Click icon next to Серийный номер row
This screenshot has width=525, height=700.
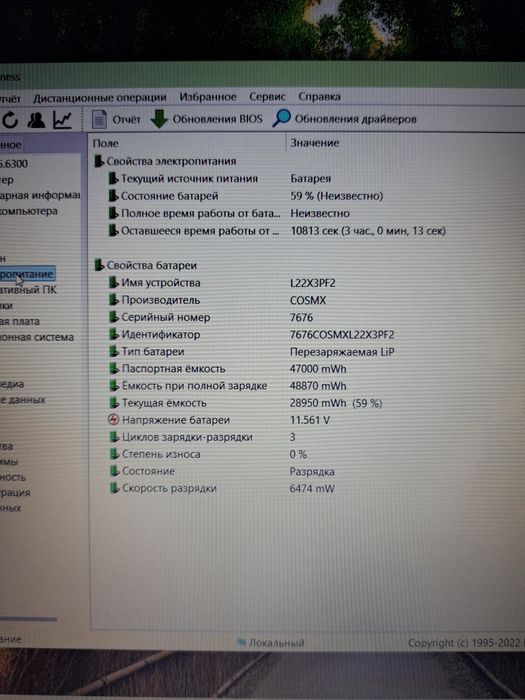coord(114,317)
